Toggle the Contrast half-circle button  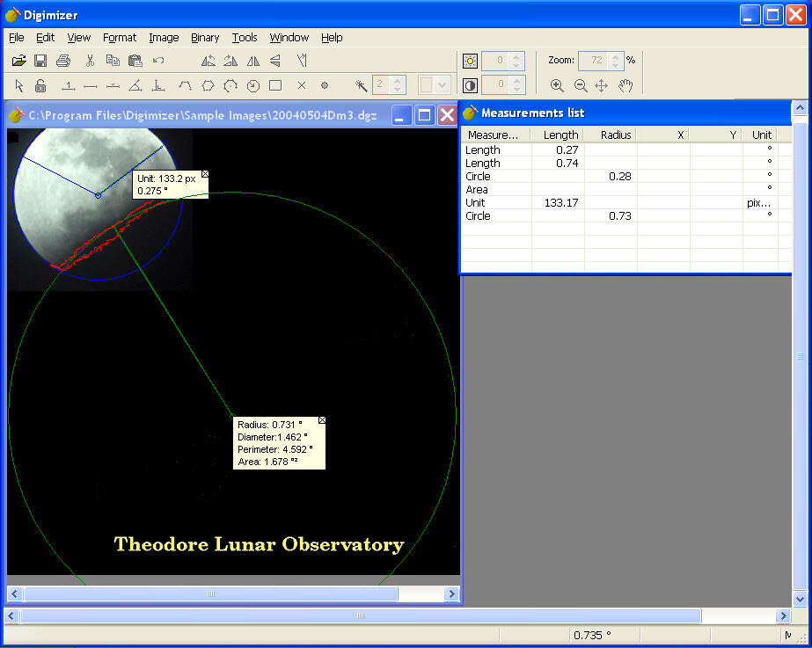click(x=471, y=85)
